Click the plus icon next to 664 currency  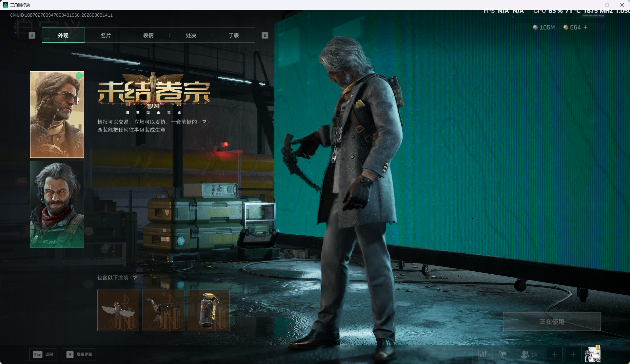click(x=585, y=27)
